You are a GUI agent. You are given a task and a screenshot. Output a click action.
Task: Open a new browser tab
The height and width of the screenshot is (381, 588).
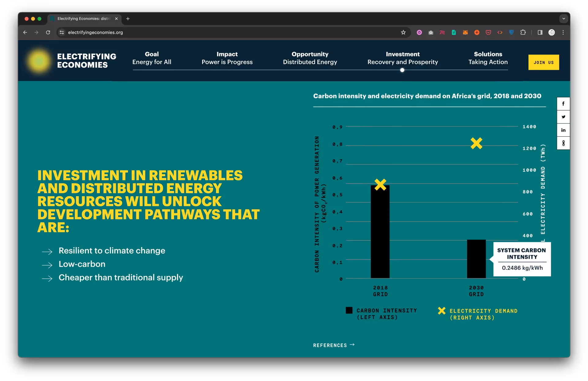point(128,19)
